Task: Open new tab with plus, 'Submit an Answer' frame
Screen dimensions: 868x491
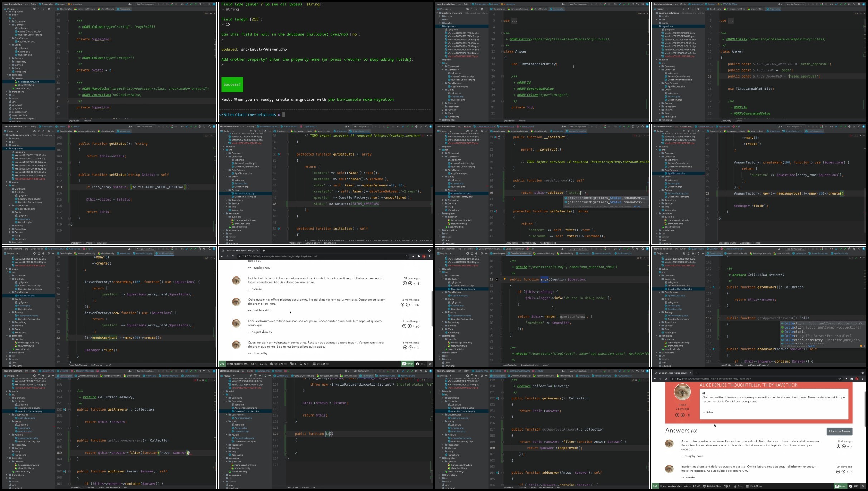Action: coord(697,373)
